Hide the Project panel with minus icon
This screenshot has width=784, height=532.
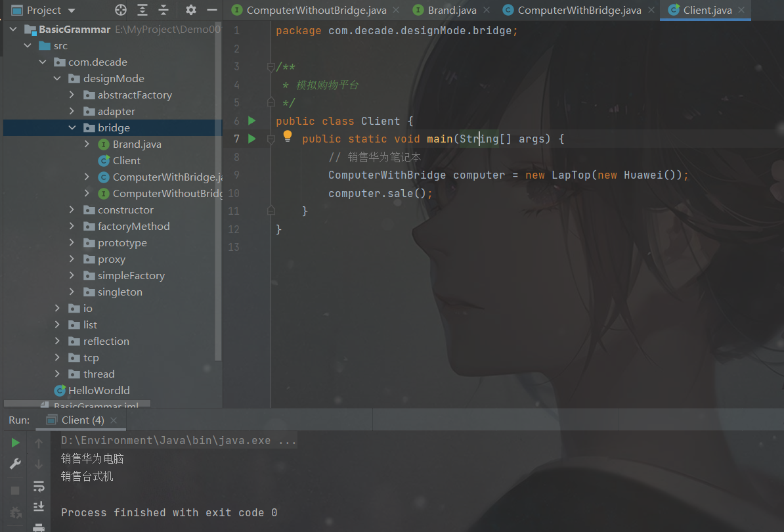tap(212, 10)
